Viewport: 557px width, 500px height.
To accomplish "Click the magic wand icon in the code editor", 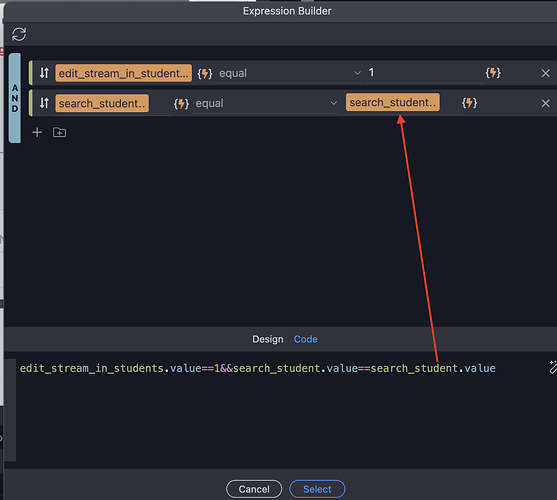I will click(552, 368).
